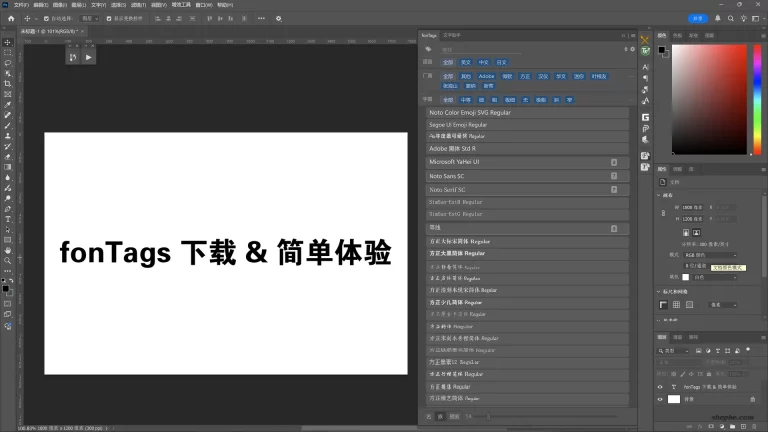This screenshot has height=432, width=768.
Task: Toggle the Show Transform Controls checkbox
Action: 109,18
